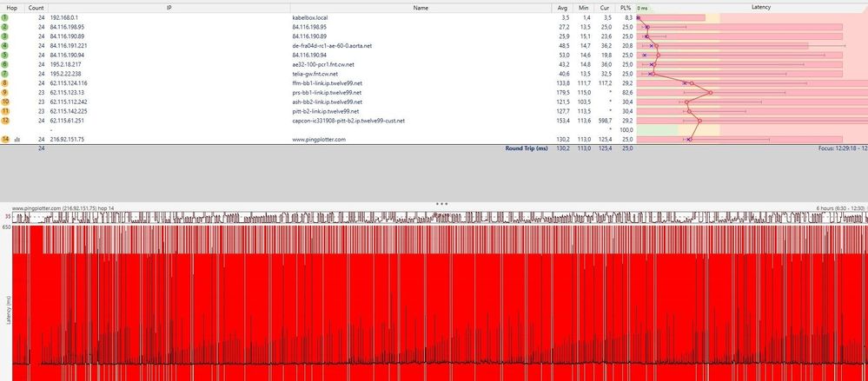
Task: Click the Latency graph column header
Action: coord(761,8)
